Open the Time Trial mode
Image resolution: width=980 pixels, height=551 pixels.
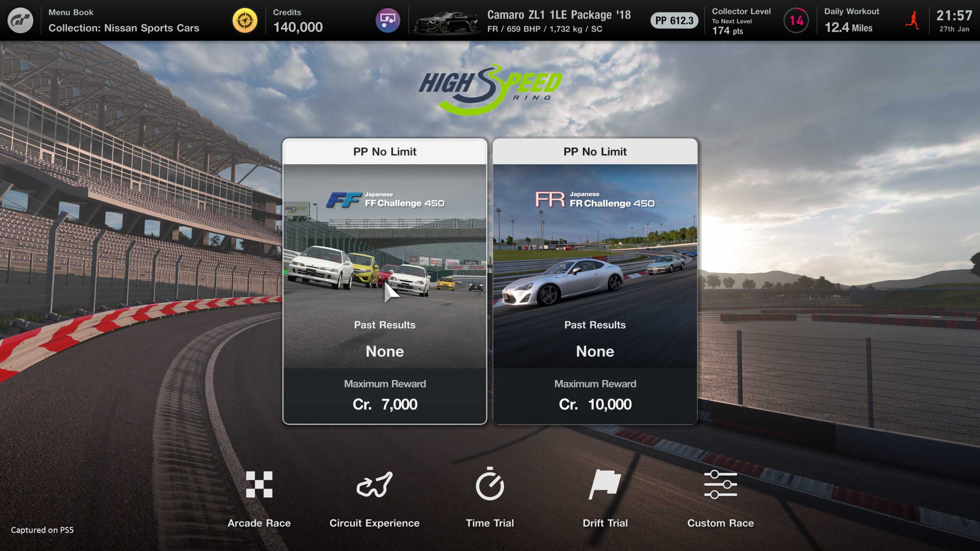[x=490, y=498]
